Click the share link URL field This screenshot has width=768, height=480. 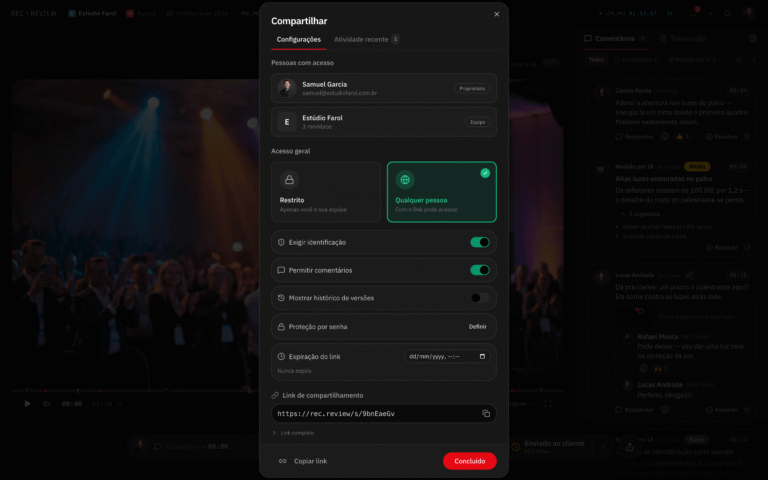384,414
